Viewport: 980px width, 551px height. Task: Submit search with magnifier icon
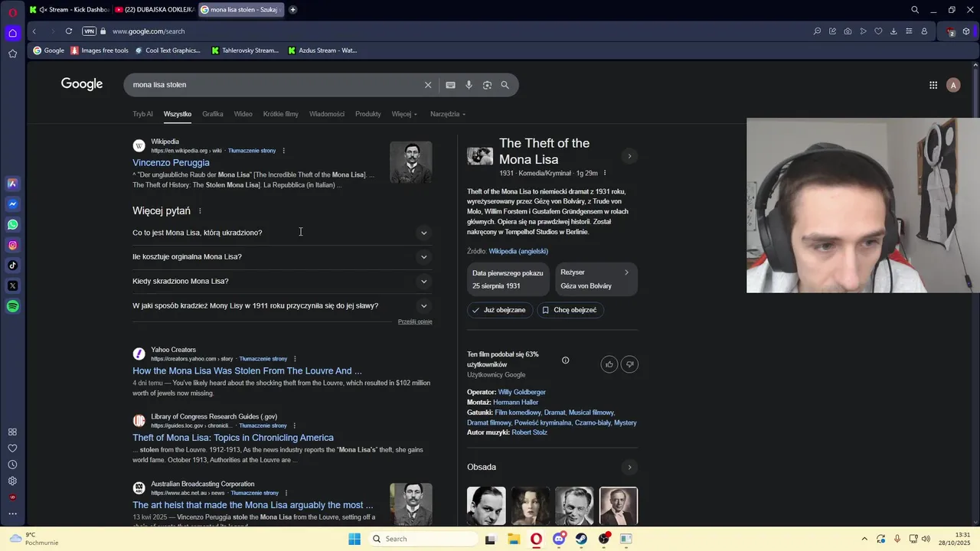[x=505, y=85]
